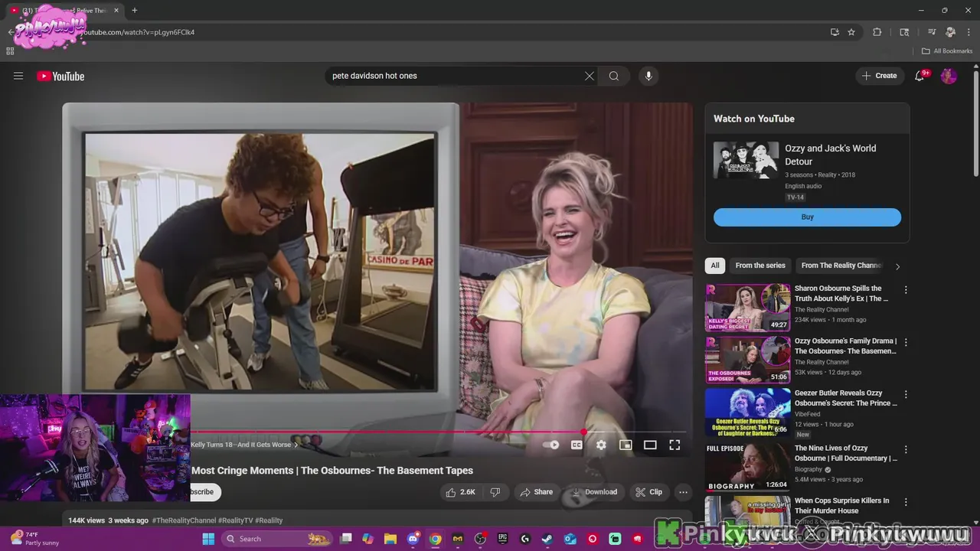Enter full screen playback
This screenshot has width=980, height=551.
tap(675, 445)
